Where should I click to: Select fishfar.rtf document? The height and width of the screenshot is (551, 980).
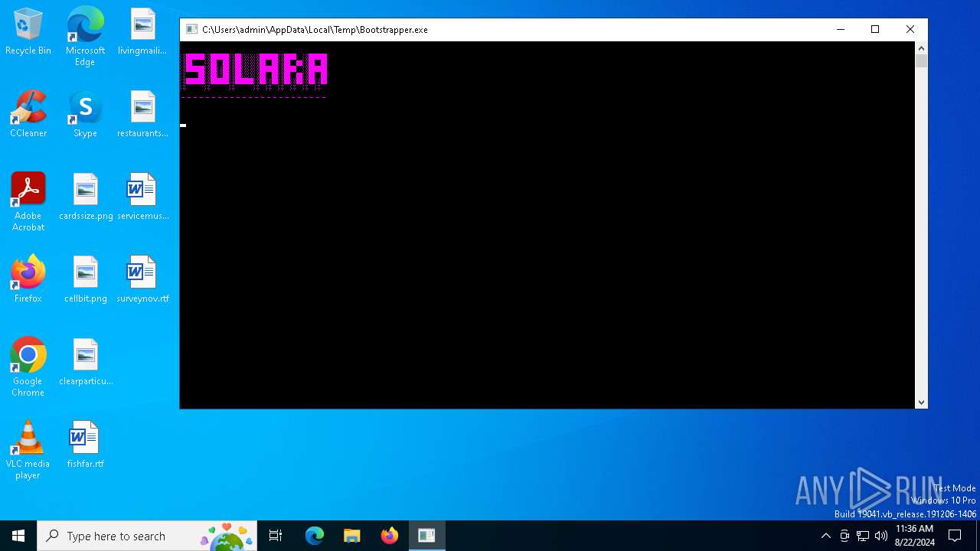[85, 445]
